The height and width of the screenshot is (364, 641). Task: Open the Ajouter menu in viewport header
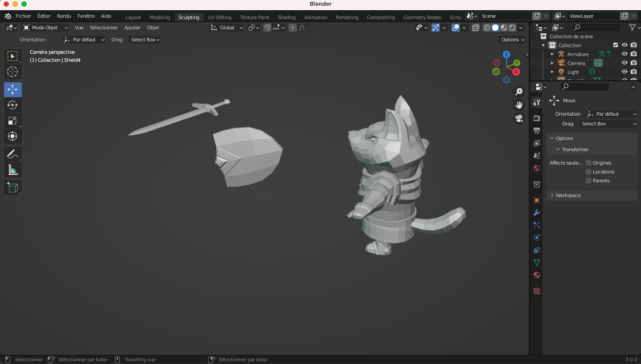point(132,28)
